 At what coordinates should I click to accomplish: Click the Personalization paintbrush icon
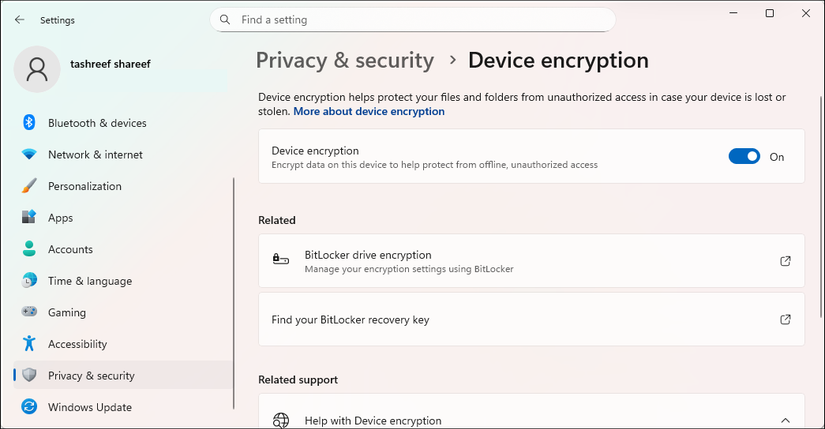pyautogui.click(x=29, y=186)
